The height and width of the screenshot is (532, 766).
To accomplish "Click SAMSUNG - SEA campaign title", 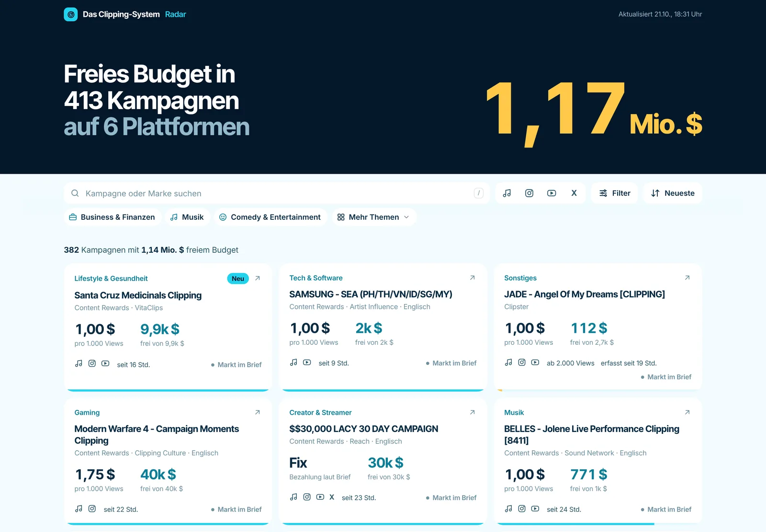I will pyautogui.click(x=371, y=294).
